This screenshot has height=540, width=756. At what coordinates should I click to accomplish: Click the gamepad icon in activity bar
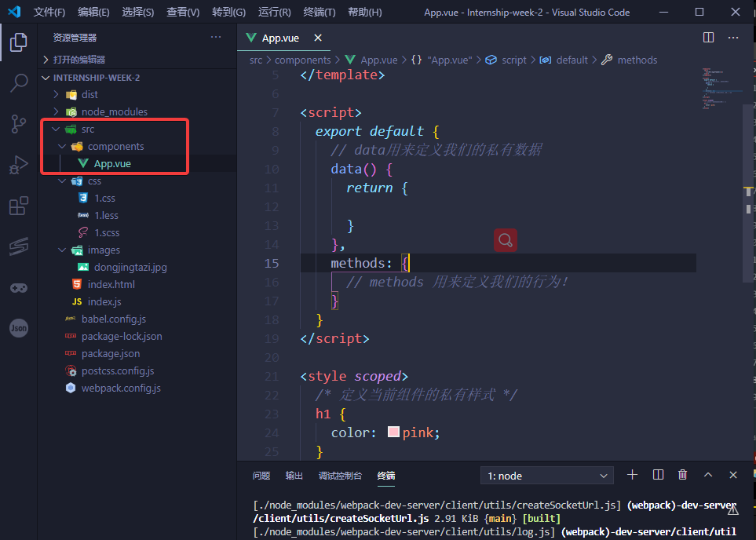[18, 288]
